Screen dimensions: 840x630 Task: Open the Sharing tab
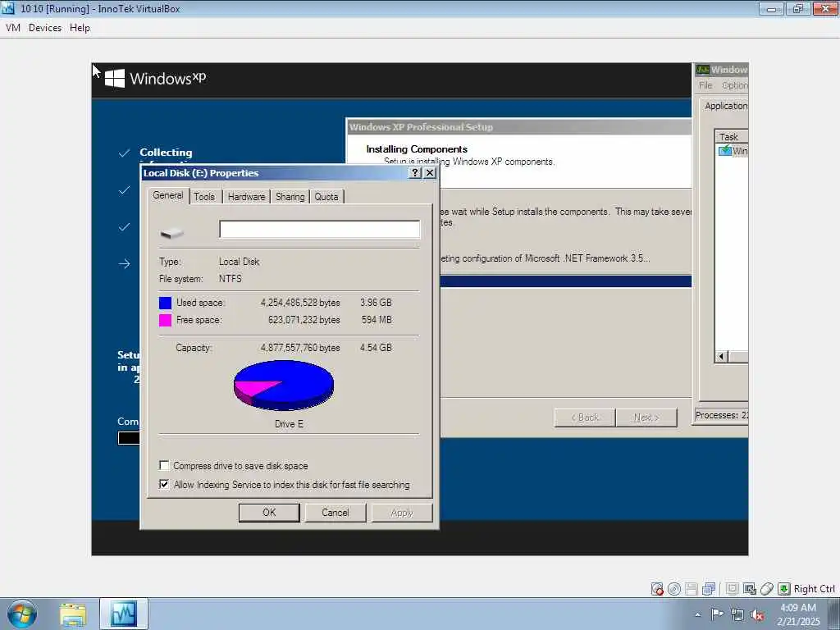[x=290, y=197]
